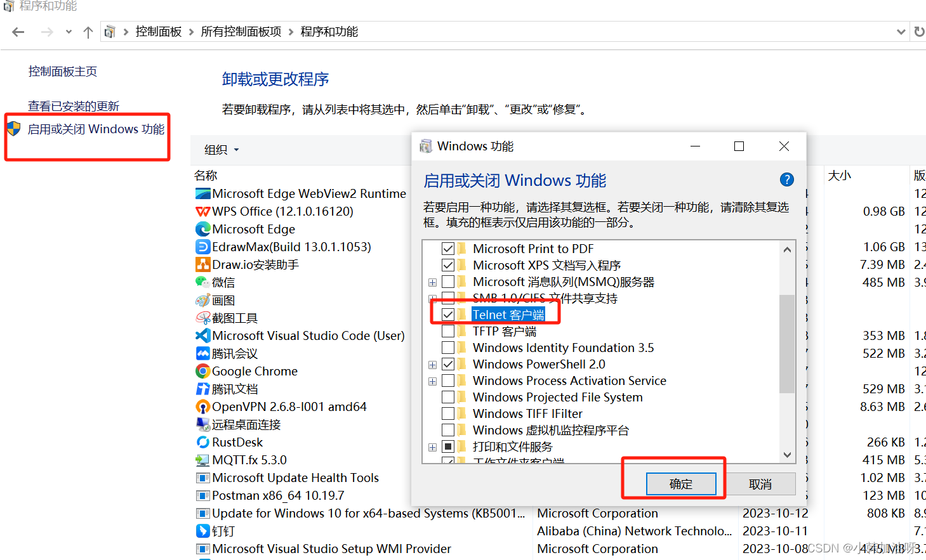Open the 组织 dropdown menu
The width and height of the screenshot is (926, 560).
point(222,150)
